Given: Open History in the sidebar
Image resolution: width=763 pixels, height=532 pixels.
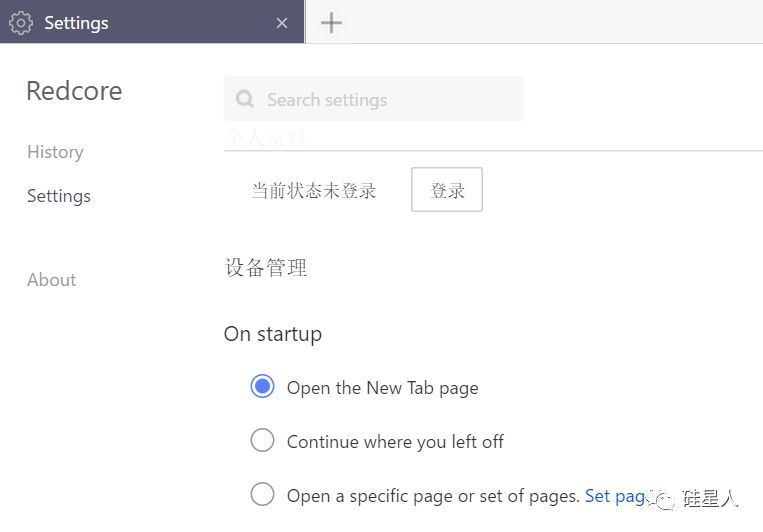Looking at the screenshot, I should [55, 152].
